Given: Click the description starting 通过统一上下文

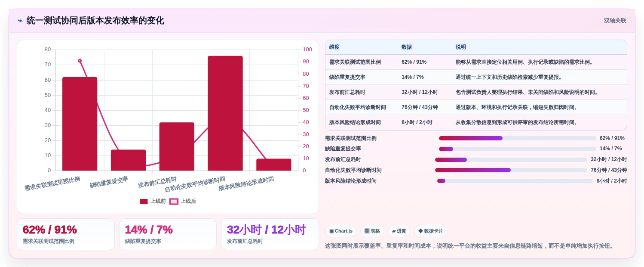Looking at the screenshot, I should [510, 77].
